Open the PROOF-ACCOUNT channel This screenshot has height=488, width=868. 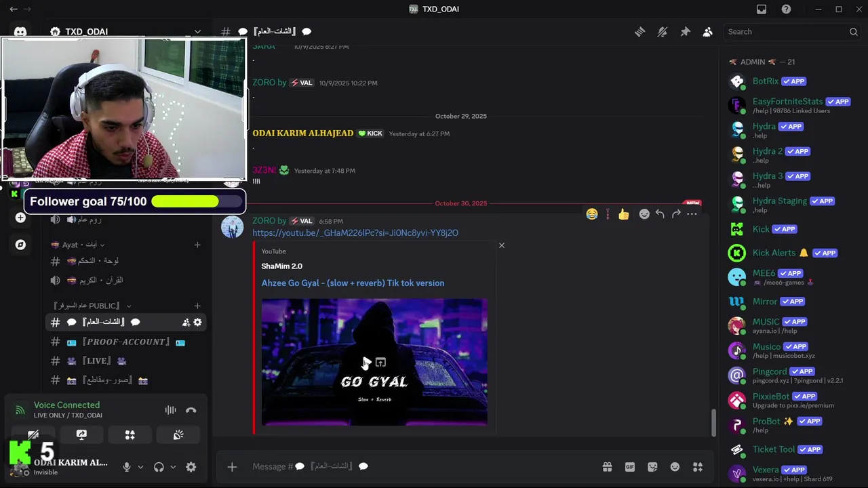125,342
